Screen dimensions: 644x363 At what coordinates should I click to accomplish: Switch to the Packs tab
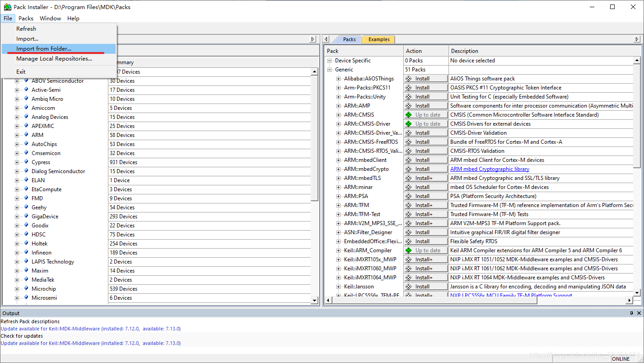[349, 39]
